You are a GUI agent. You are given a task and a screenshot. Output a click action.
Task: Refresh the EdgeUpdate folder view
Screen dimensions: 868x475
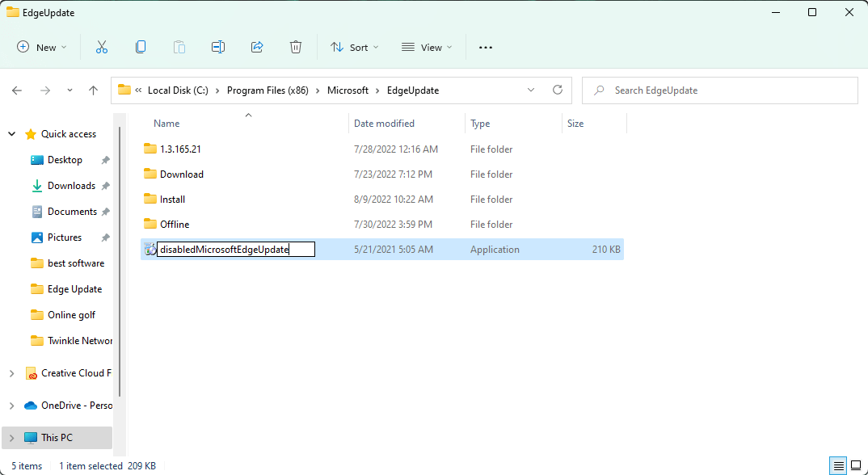(x=557, y=90)
